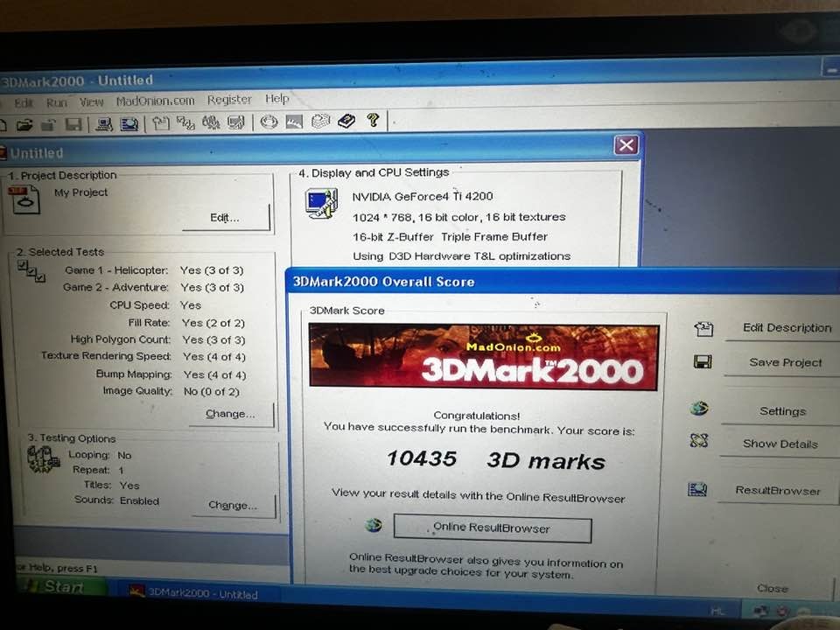This screenshot has height=630, width=840.
Task: Click the 3DMark2000 Overall Score title bar
Action: 563,282
